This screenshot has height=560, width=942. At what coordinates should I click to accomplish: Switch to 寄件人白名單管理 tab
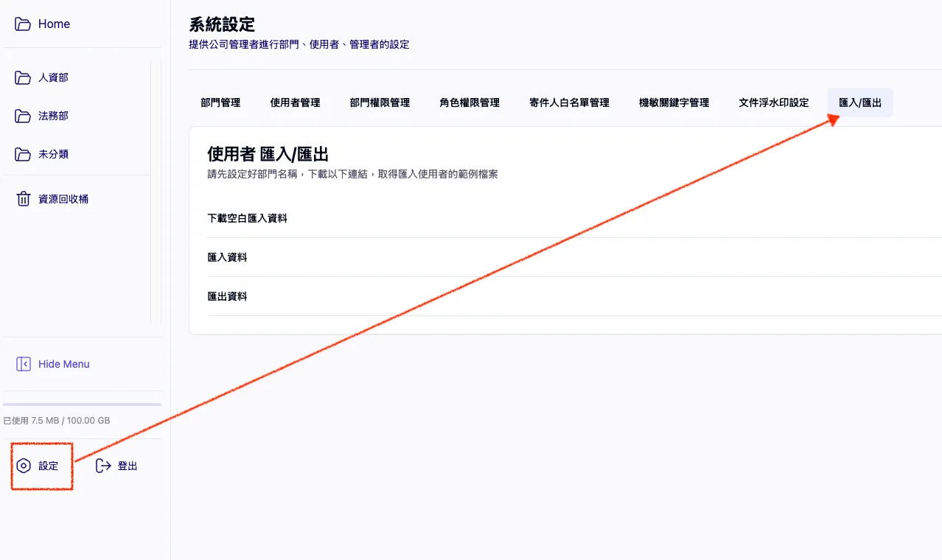569,102
